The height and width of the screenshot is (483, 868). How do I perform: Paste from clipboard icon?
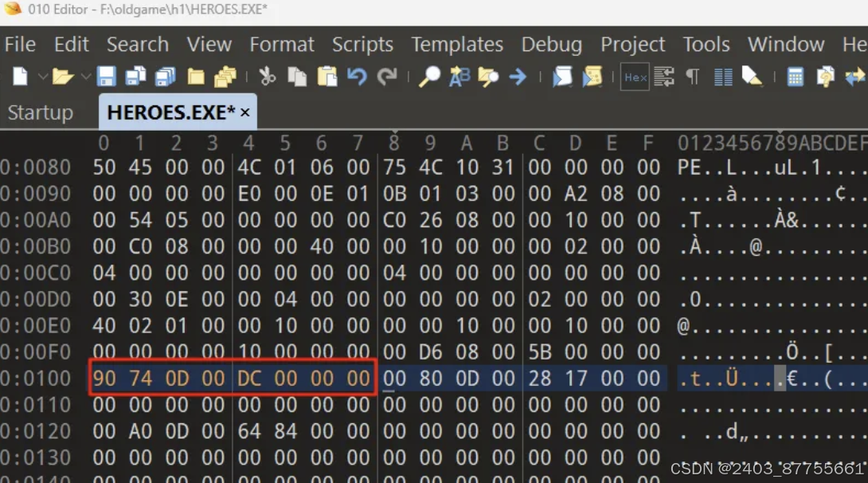327,77
